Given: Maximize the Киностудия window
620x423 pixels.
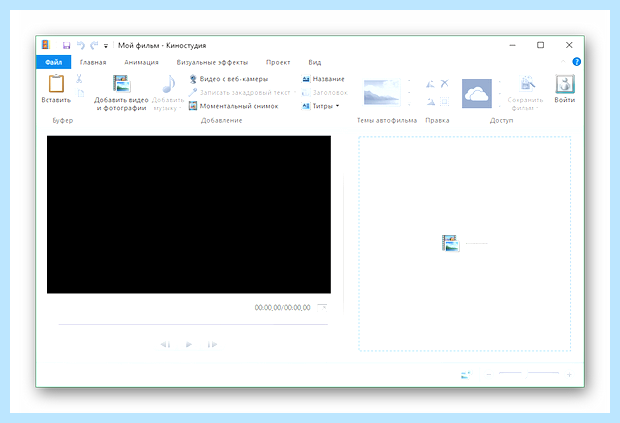Looking at the screenshot, I should coord(541,45).
